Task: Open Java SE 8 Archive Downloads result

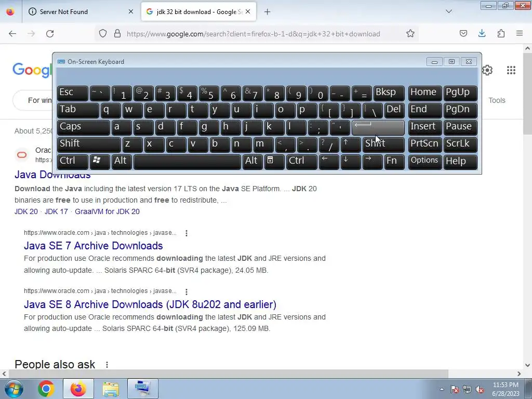Action: 150,304
